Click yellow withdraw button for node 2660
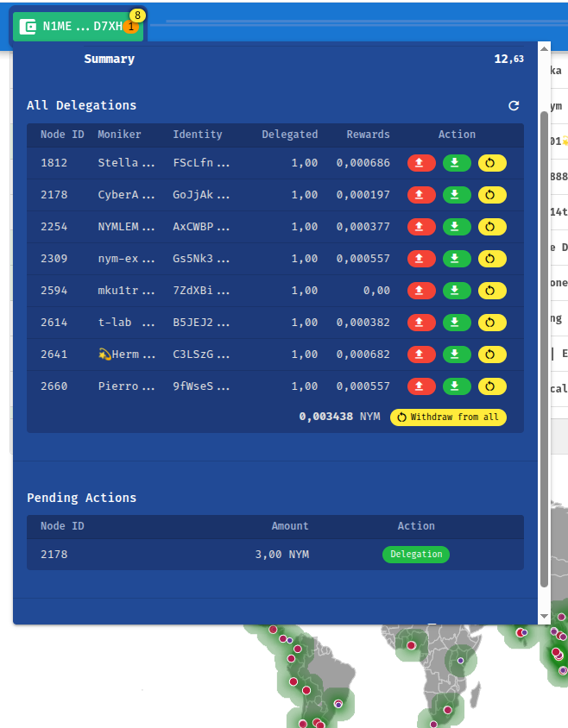Image resolution: width=568 pixels, height=728 pixels. coord(492,386)
